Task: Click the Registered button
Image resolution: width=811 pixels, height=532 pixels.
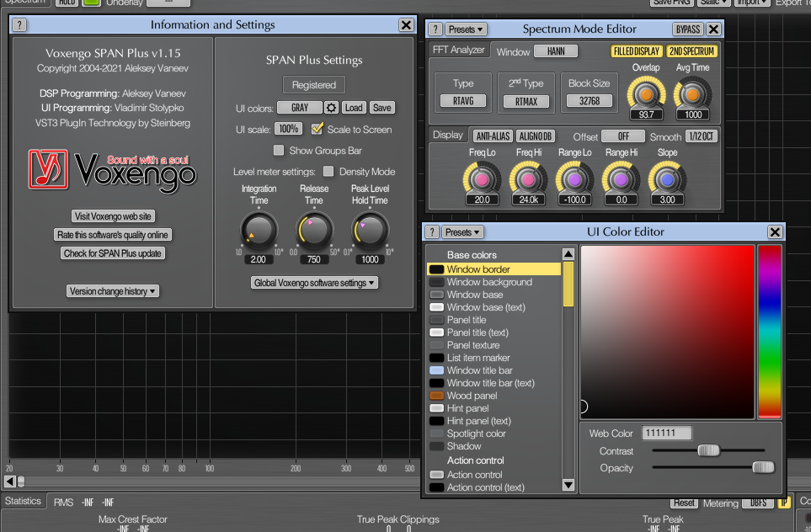Action: coord(314,85)
